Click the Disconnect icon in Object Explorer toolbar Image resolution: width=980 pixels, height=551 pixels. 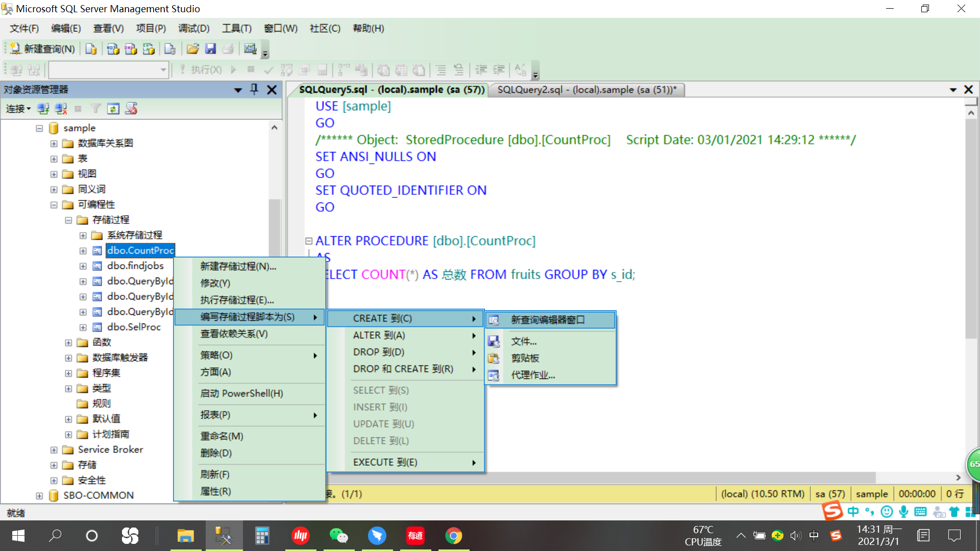click(x=61, y=109)
